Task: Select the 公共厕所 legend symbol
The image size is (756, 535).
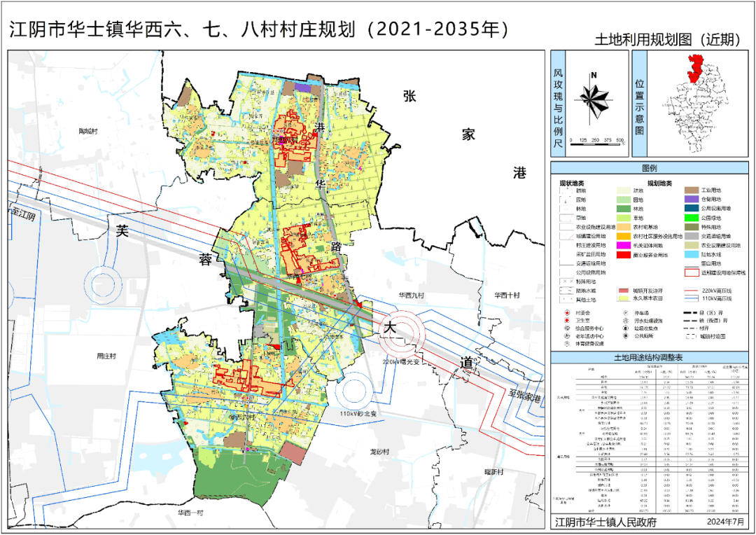Action: click(x=625, y=336)
